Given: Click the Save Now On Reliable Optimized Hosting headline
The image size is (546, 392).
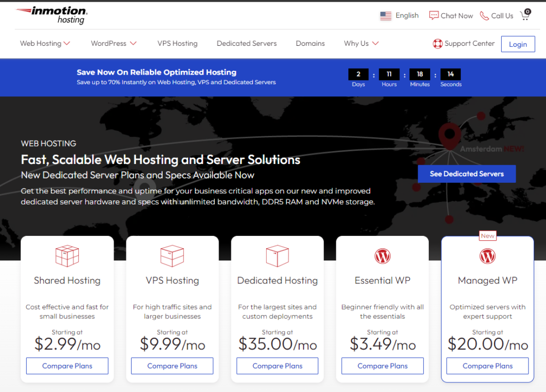Looking at the screenshot, I should point(157,72).
